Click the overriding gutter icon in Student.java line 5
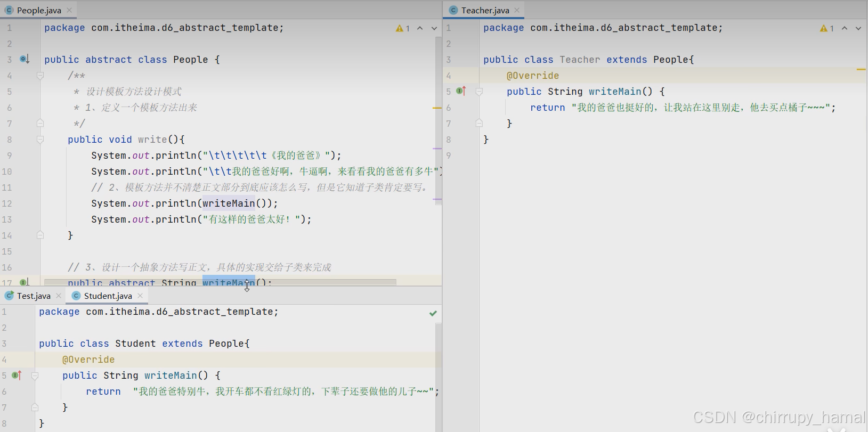 click(17, 375)
